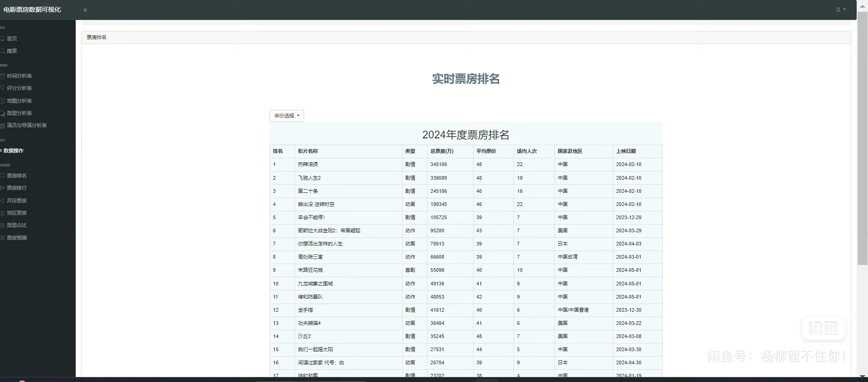Click the movie name 年会不能停!
868x382 pixels.
coord(311,218)
